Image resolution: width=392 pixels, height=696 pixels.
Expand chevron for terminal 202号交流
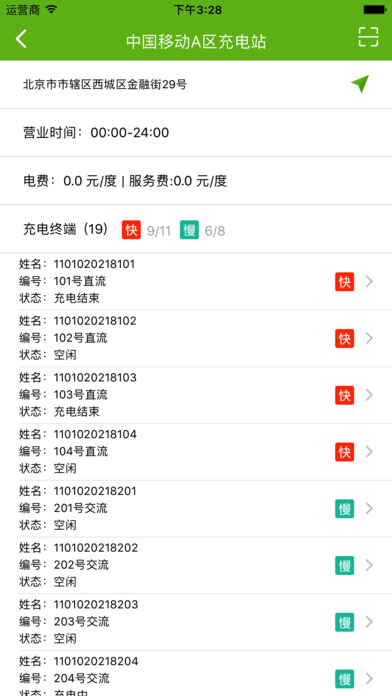click(x=369, y=565)
